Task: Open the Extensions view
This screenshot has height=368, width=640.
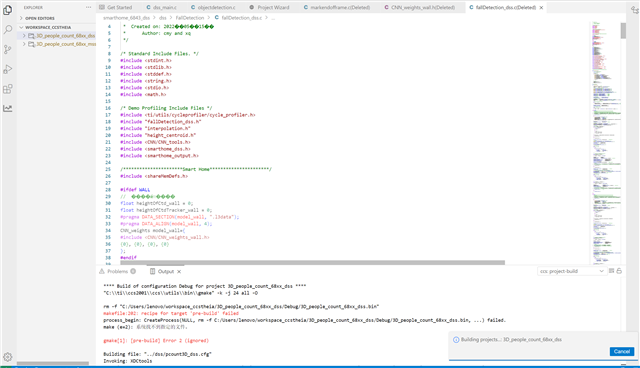Action: tap(7, 89)
